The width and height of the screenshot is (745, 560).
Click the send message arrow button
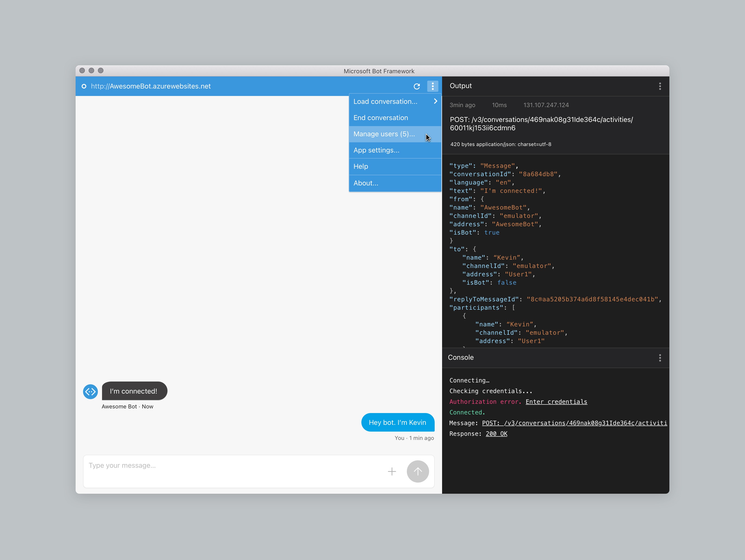418,471
